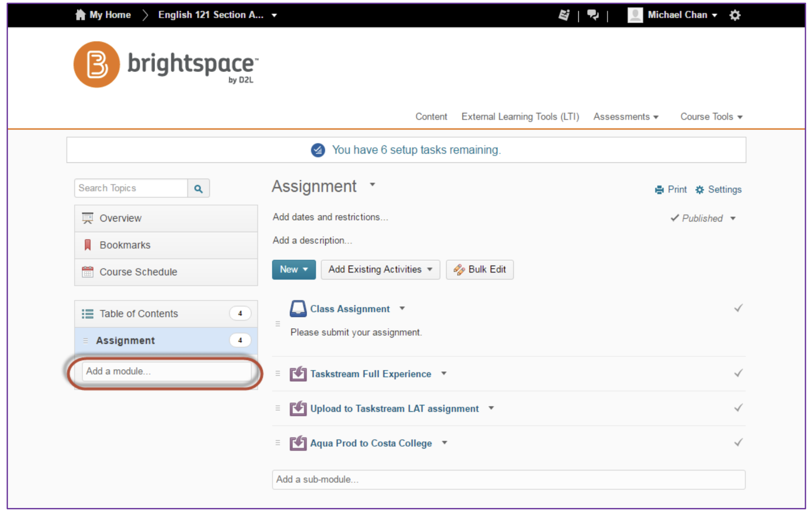
Task: Click Add dates and restrictions
Action: coord(330,217)
